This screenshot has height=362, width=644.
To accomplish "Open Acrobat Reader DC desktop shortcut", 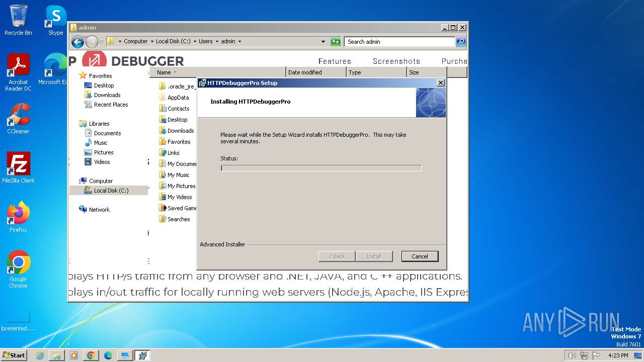I will click(18, 72).
